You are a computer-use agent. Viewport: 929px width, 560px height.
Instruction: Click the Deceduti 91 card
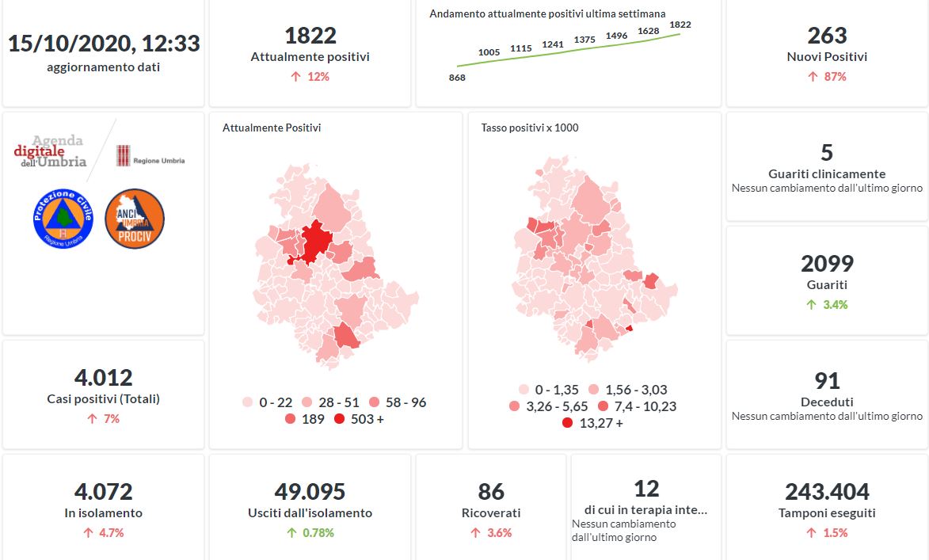tap(827, 393)
